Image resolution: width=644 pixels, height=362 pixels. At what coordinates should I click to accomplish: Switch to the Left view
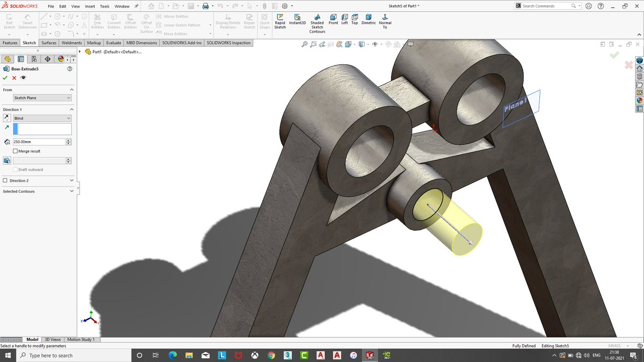[x=345, y=20]
